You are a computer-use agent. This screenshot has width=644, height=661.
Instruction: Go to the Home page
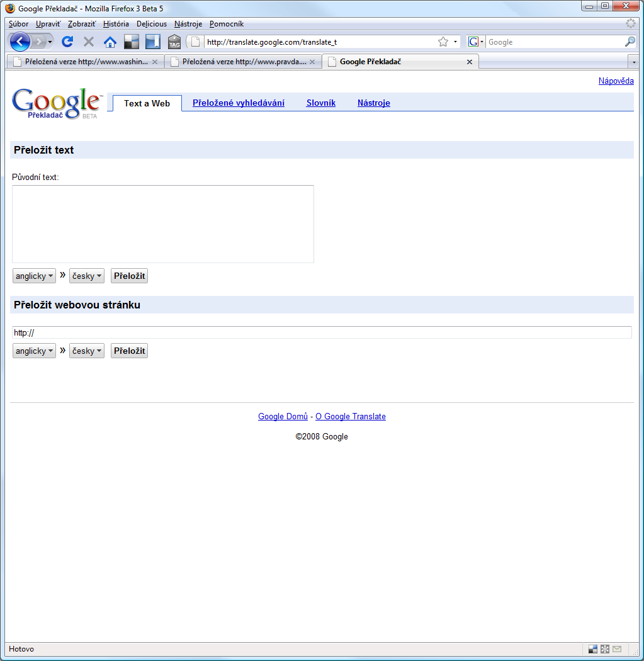[110, 42]
